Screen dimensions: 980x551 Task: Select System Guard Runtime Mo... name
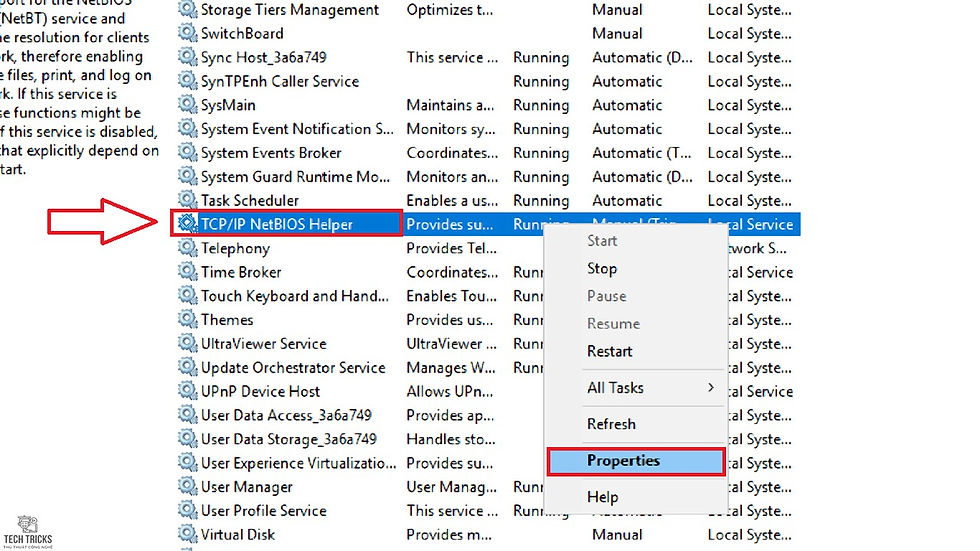pyautogui.click(x=295, y=177)
